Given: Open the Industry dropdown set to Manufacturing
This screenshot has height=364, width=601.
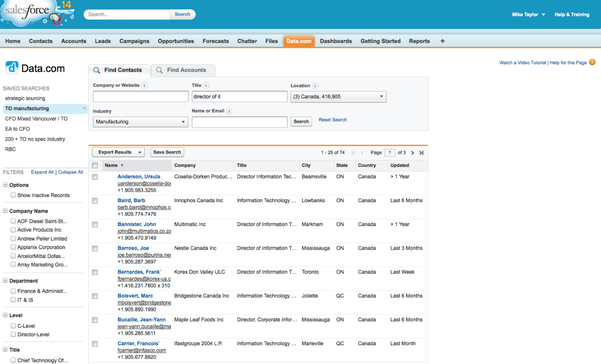Looking at the screenshot, I should tap(140, 121).
